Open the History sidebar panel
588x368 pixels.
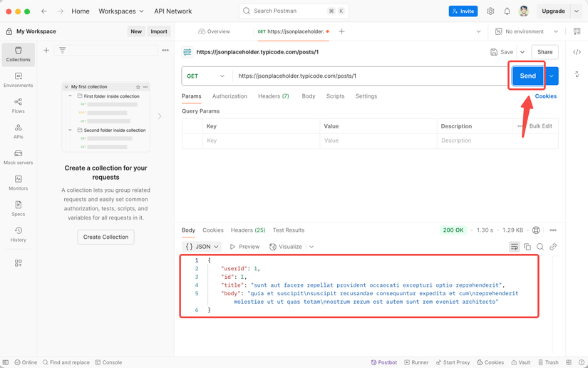pyautogui.click(x=18, y=235)
